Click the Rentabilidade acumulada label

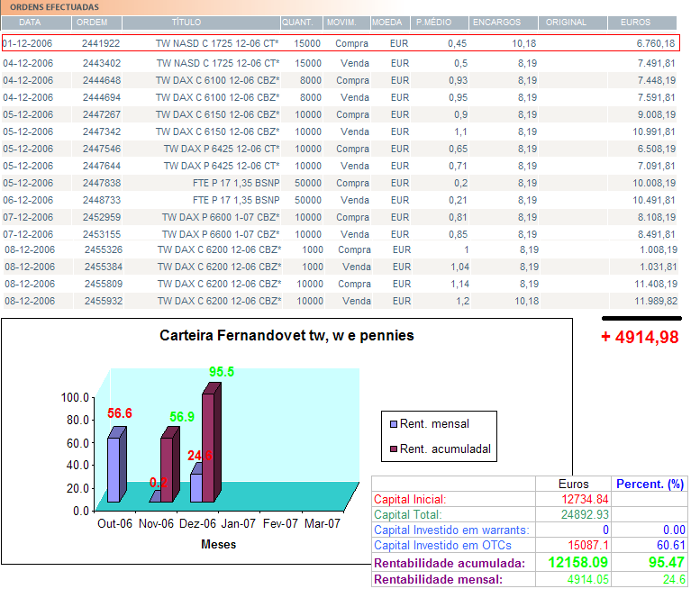coord(448,563)
